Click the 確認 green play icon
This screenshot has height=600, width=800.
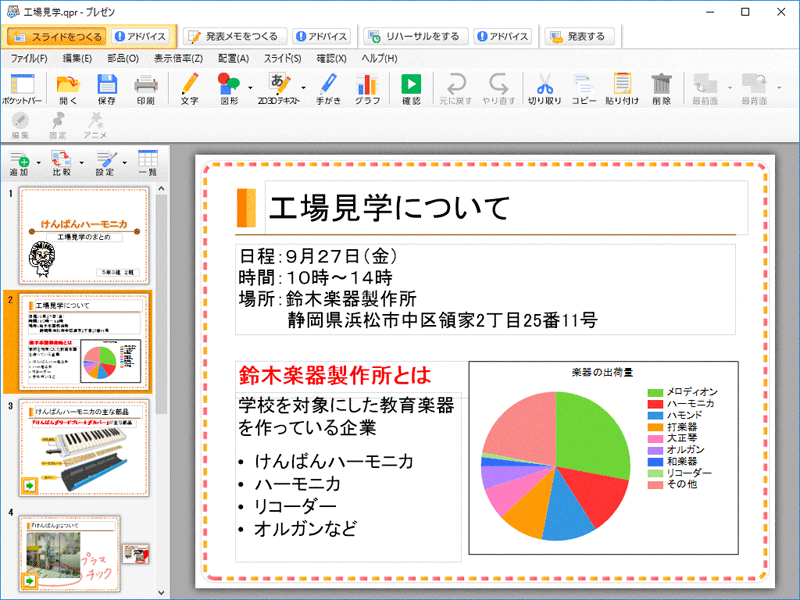(x=411, y=88)
